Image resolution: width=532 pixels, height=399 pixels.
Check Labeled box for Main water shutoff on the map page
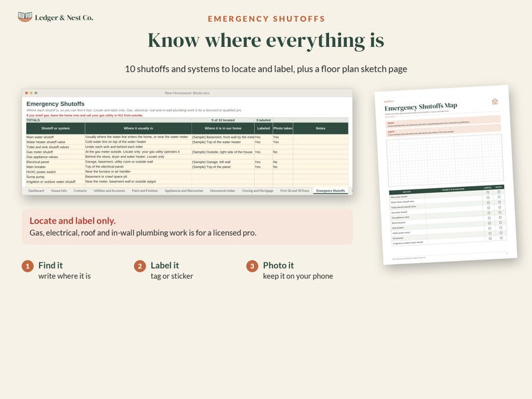[488, 193]
